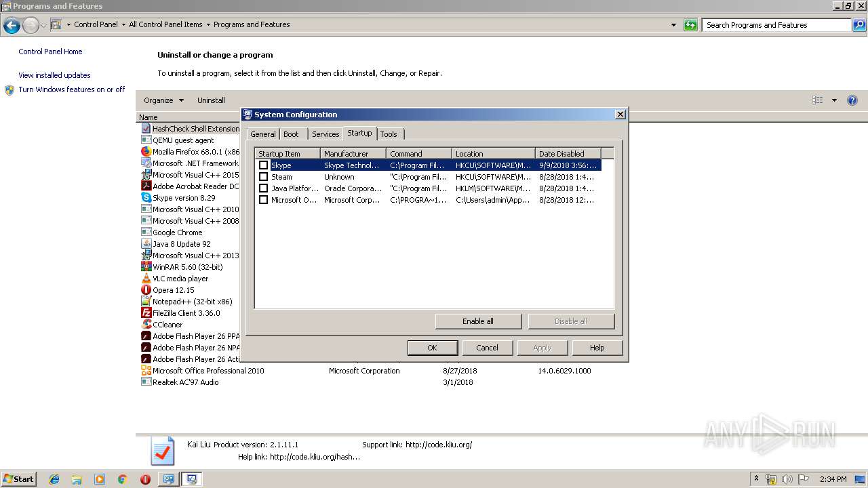Check the Microsoft Office startup item
This screenshot has width=868, height=488.
(x=263, y=200)
